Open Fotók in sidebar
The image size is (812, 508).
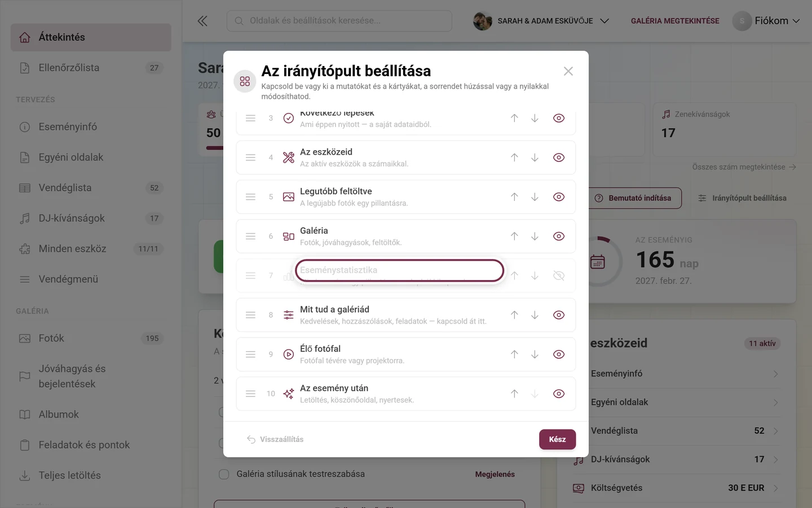coord(91,338)
